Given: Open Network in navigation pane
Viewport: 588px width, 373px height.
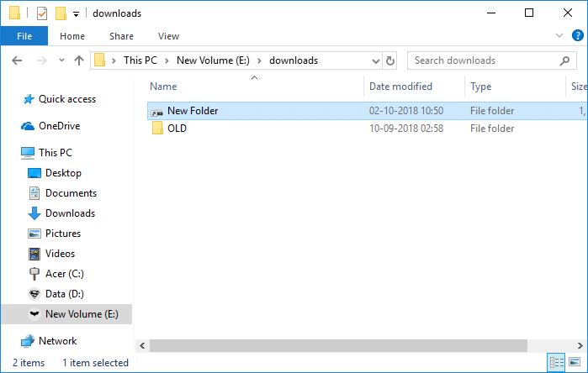Looking at the screenshot, I should pos(57,341).
